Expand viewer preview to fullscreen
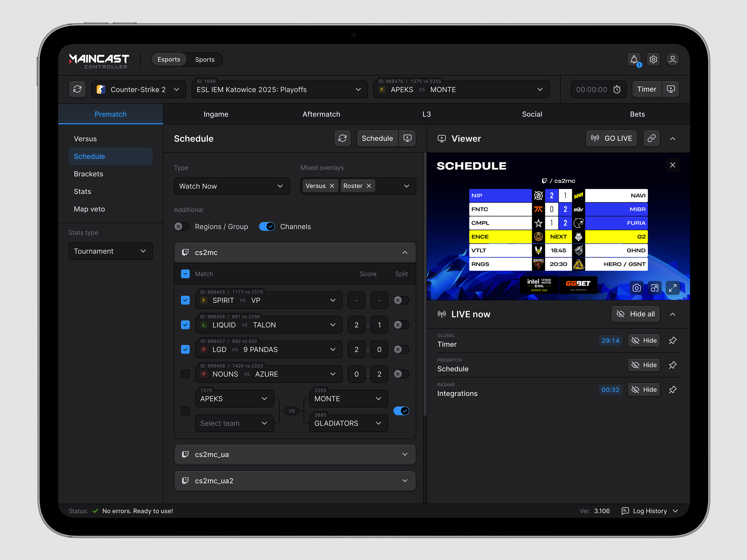Screen dimensions: 747x560 click(x=672, y=288)
